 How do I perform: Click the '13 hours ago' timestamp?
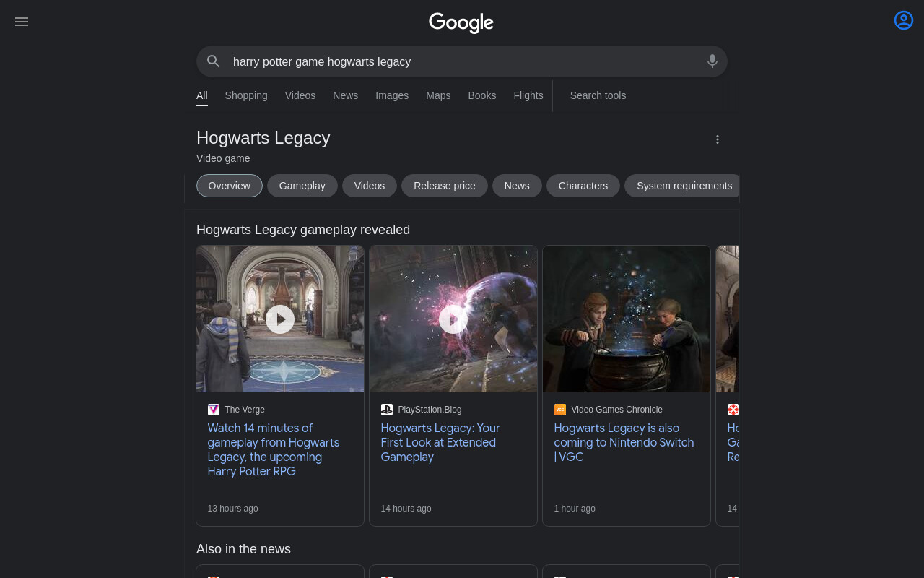pos(232,509)
